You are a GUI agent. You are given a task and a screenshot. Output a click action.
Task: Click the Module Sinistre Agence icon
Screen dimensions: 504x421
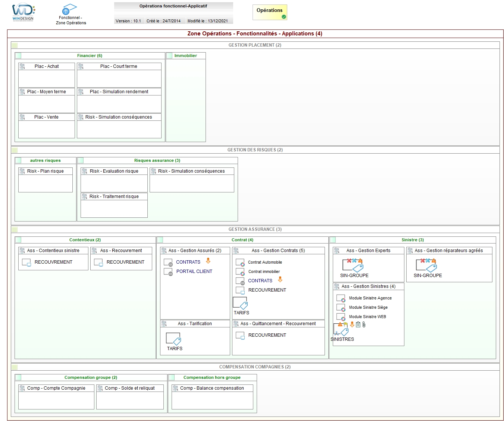(x=341, y=298)
